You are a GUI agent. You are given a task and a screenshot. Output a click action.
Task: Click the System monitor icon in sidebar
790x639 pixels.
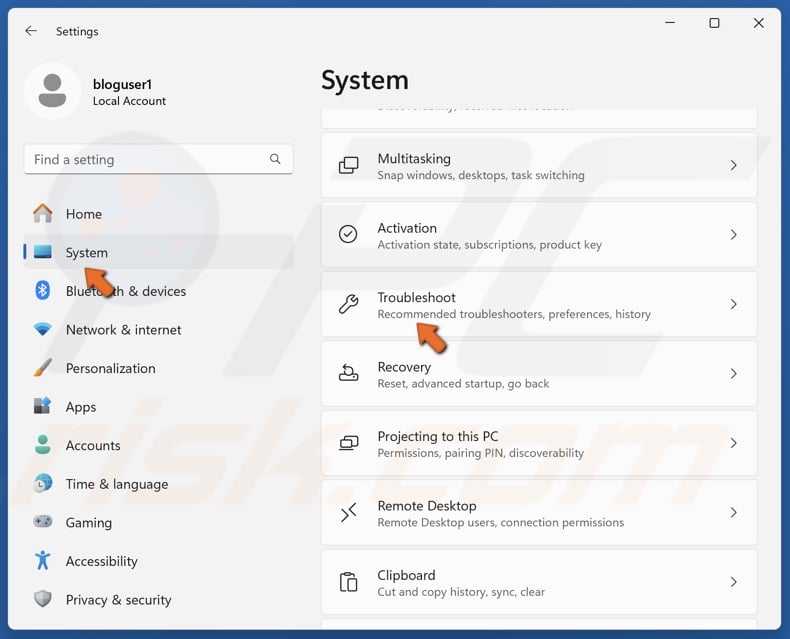pyautogui.click(x=43, y=252)
